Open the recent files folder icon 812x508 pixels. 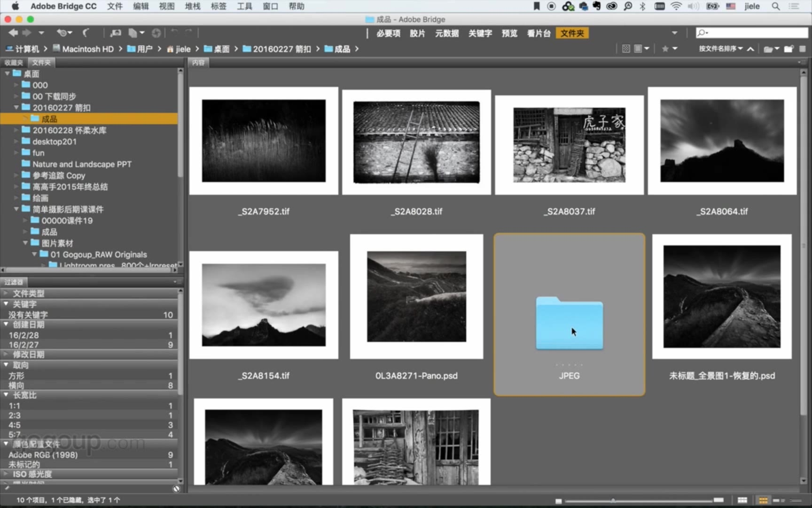click(x=769, y=49)
